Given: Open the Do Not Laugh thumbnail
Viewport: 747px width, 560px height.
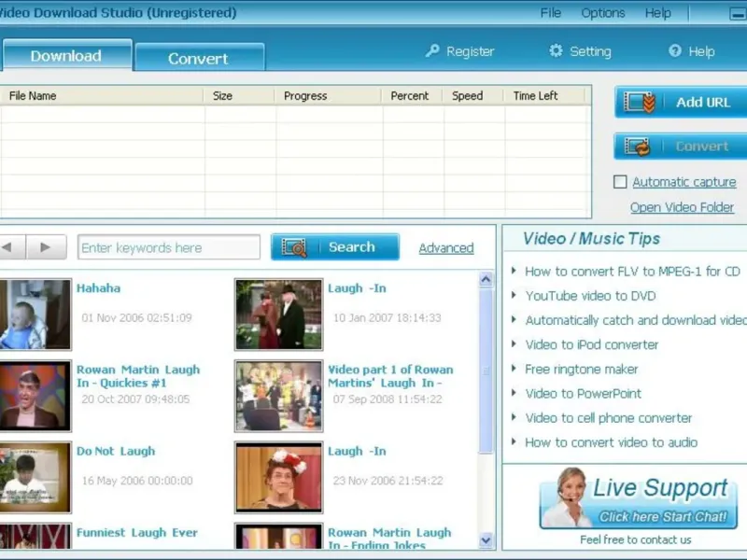Looking at the screenshot, I should tap(35, 477).
